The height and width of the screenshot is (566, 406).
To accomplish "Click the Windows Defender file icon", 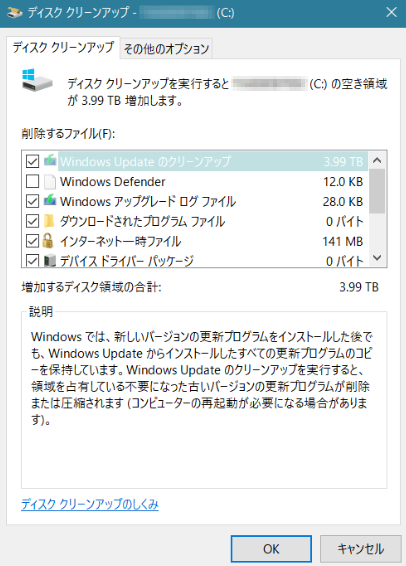I will click(50, 182).
